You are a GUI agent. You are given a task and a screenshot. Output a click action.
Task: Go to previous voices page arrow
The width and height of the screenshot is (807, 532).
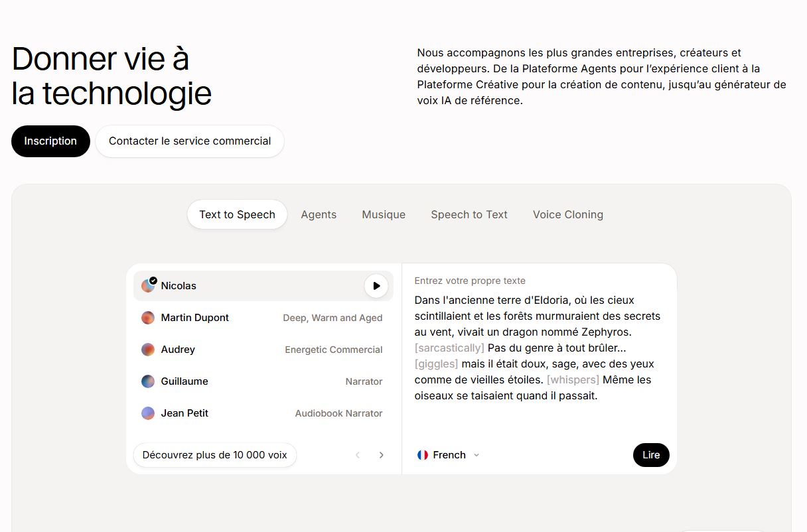pos(358,455)
